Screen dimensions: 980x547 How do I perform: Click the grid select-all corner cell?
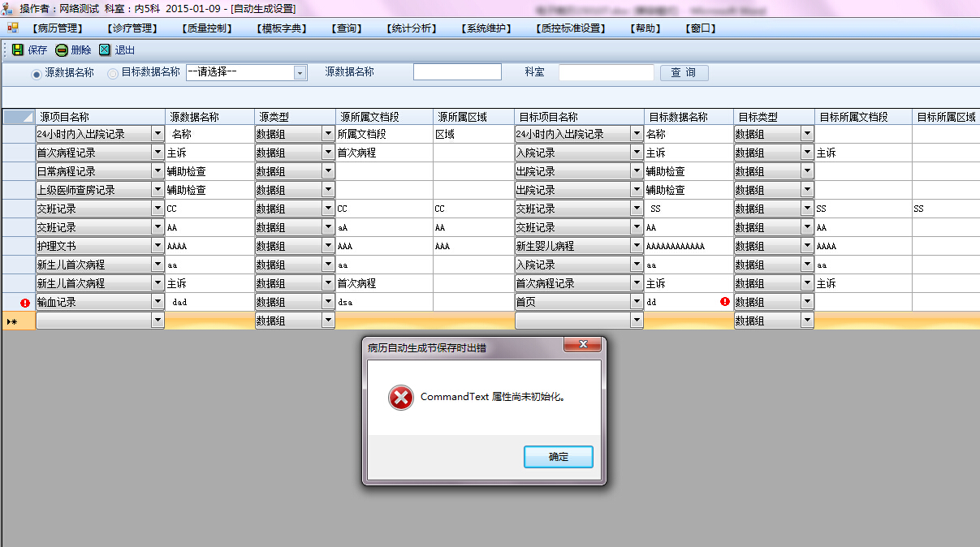[19, 117]
